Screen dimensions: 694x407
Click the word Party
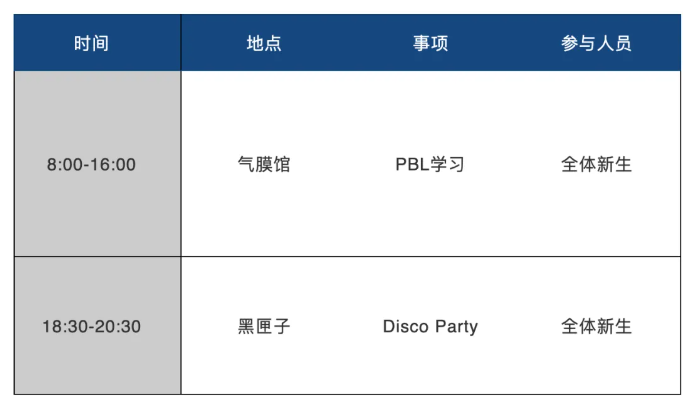[456, 327]
